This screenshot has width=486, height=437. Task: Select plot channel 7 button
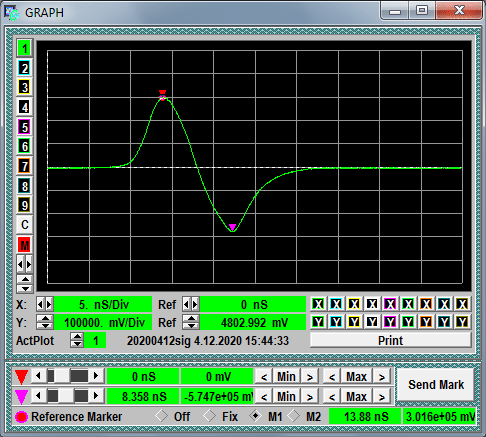point(24,166)
